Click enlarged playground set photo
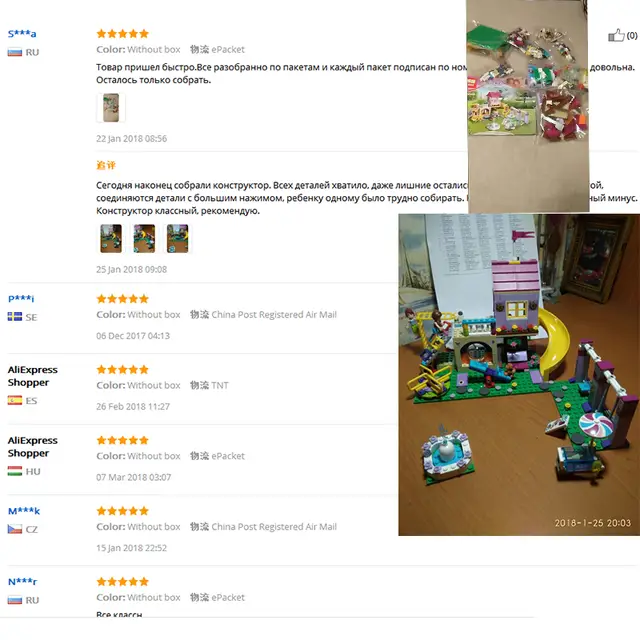The height and width of the screenshot is (640, 640). coord(519,375)
